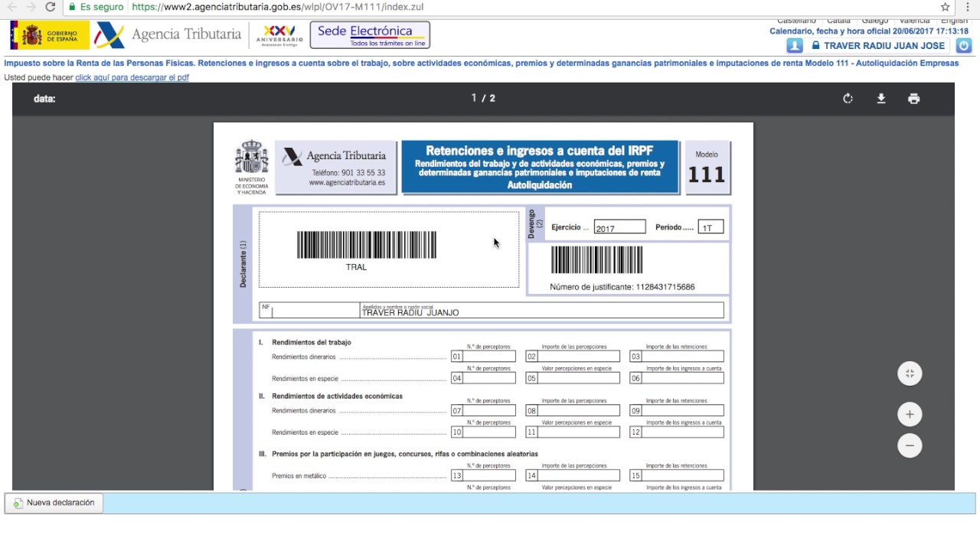The image size is (980, 551).
Task: Click box 10 N.º de perceptores
Action: coord(483,432)
